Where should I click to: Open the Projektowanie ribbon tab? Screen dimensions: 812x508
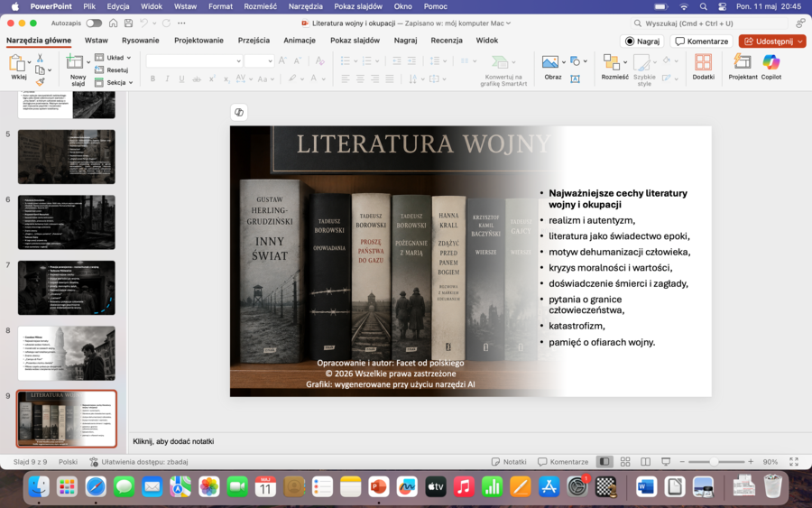click(198, 41)
